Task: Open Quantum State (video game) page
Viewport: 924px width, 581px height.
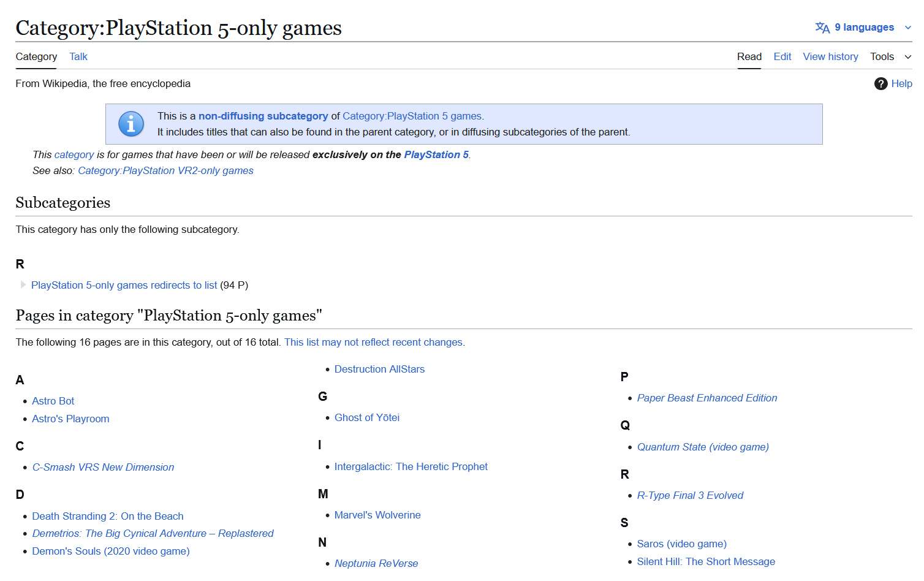Action: 703,447
